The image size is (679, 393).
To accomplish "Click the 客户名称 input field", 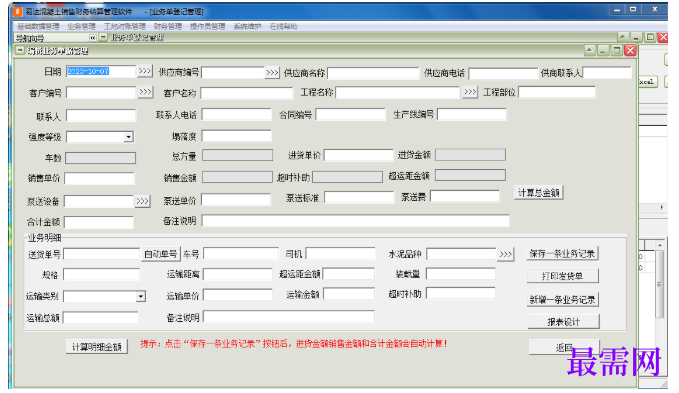I will point(247,93).
